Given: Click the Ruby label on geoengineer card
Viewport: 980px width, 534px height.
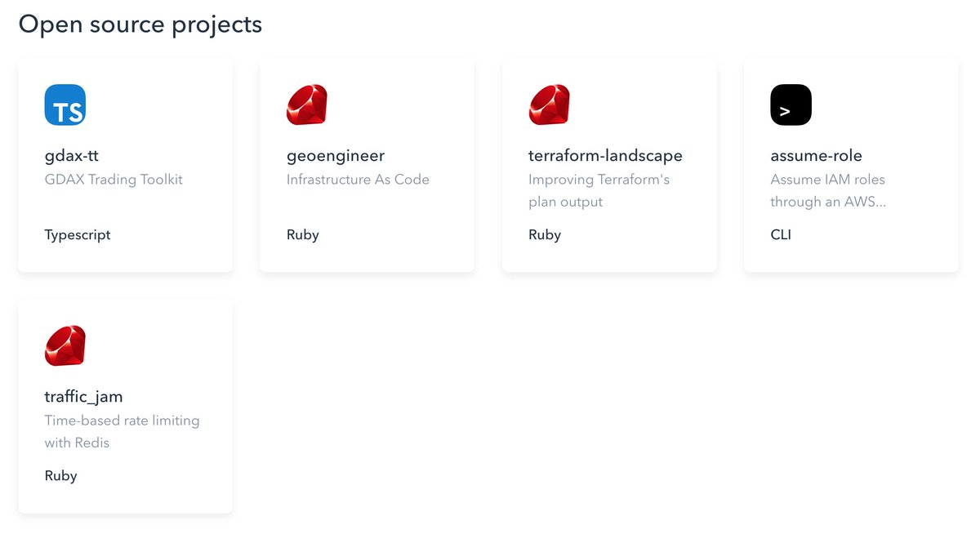Looking at the screenshot, I should pyautogui.click(x=303, y=235).
